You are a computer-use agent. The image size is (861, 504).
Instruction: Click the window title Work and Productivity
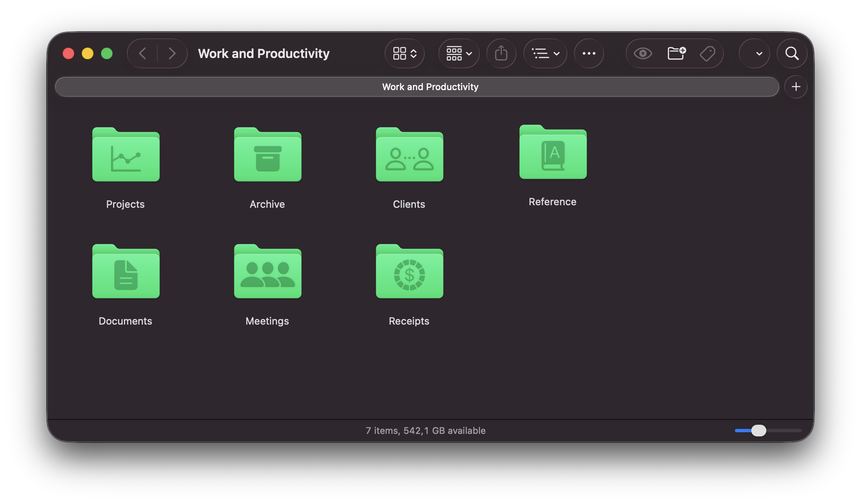[x=264, y=53]
